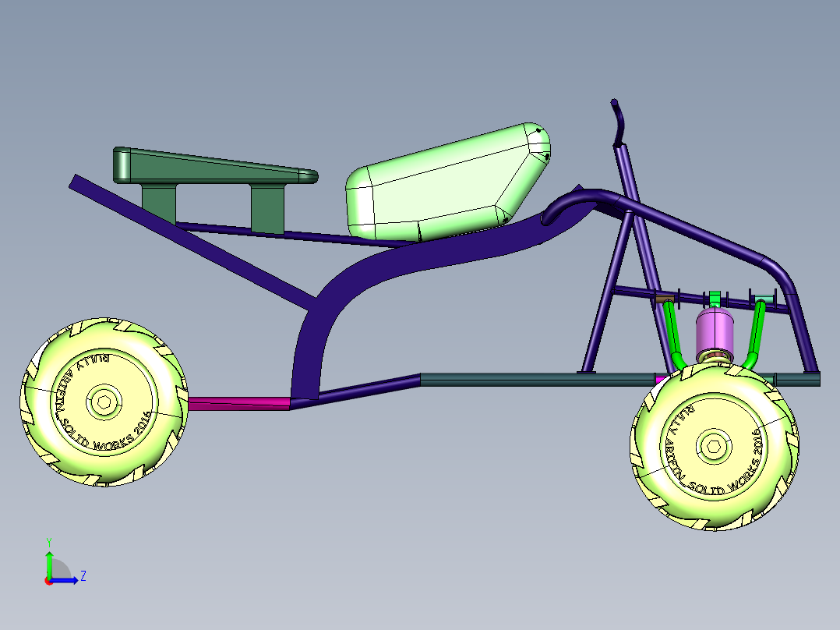Select the magenta axle bar beside the left wheel

[x=239, y=404]
